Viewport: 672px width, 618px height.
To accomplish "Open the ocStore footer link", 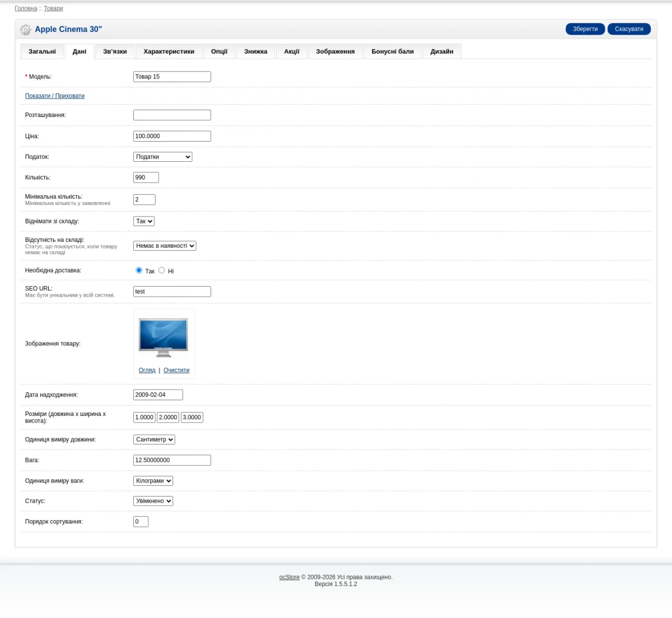I will [290, 577].
